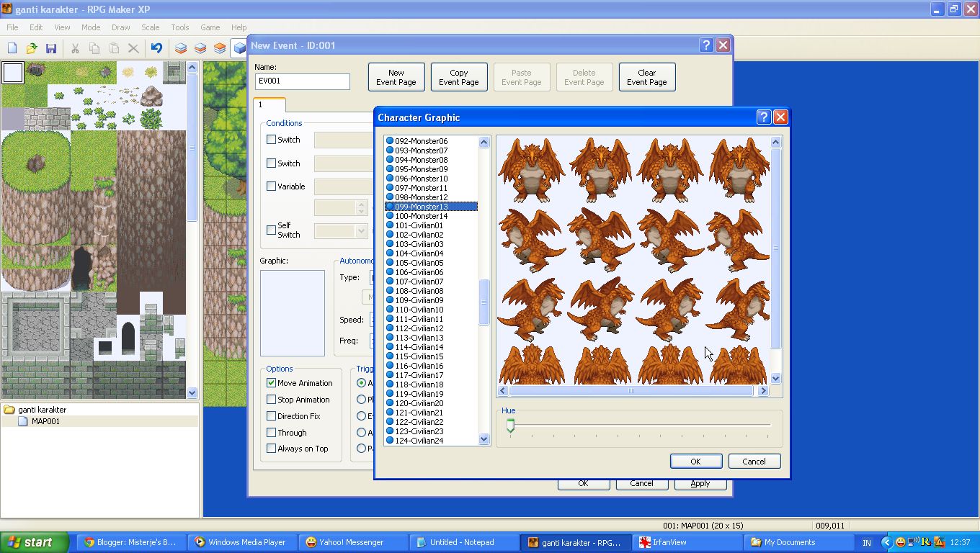
Task: Select the Events layer cube icon
Action: (239, 48)
